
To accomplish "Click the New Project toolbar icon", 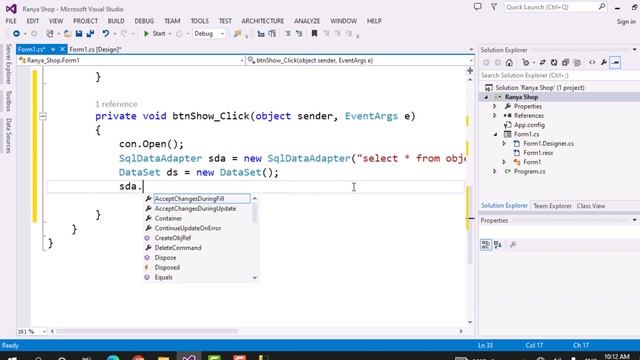I will tap(50, 34).
